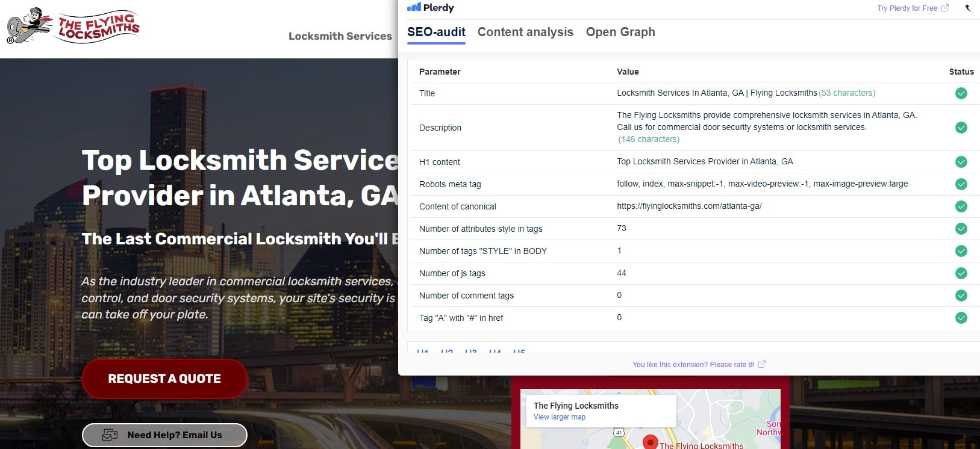Click canonical URL flyinglocksmiths.com/atlanta-ga/
The width and height of the screenshot is (980, 449).
pos(689,206)
